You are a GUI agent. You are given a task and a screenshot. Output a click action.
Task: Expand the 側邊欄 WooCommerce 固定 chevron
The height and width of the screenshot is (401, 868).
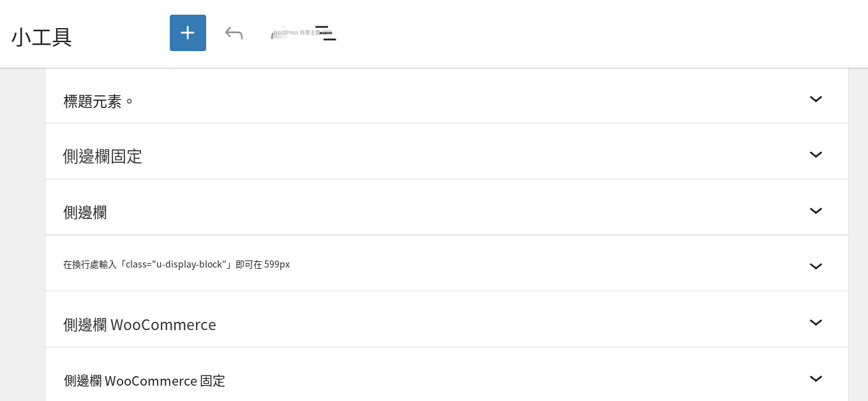pos(816,379)
